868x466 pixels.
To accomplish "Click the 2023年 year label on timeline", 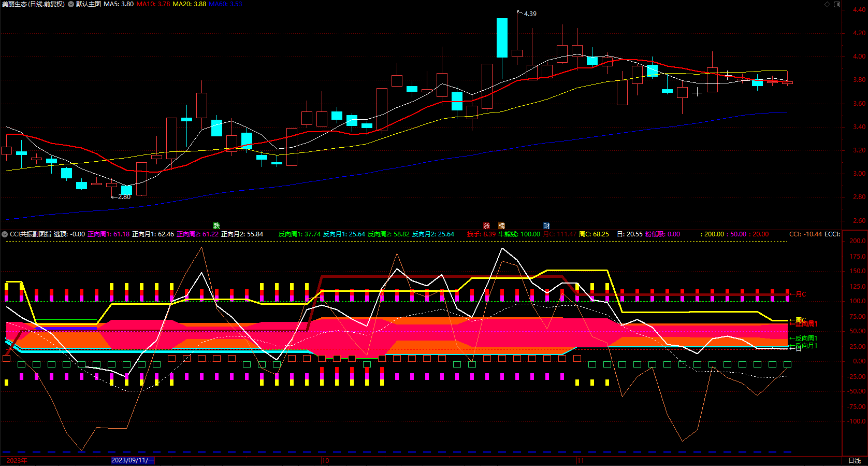I will click(x=17, y=460).
